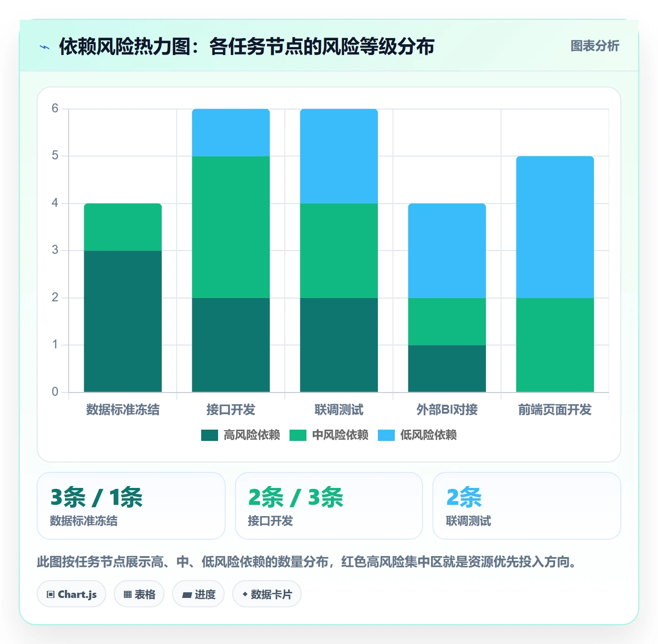This screenshot has height=644, width=658.
Task: Click the y-axis value 6 label
Action: click(55, 109)
